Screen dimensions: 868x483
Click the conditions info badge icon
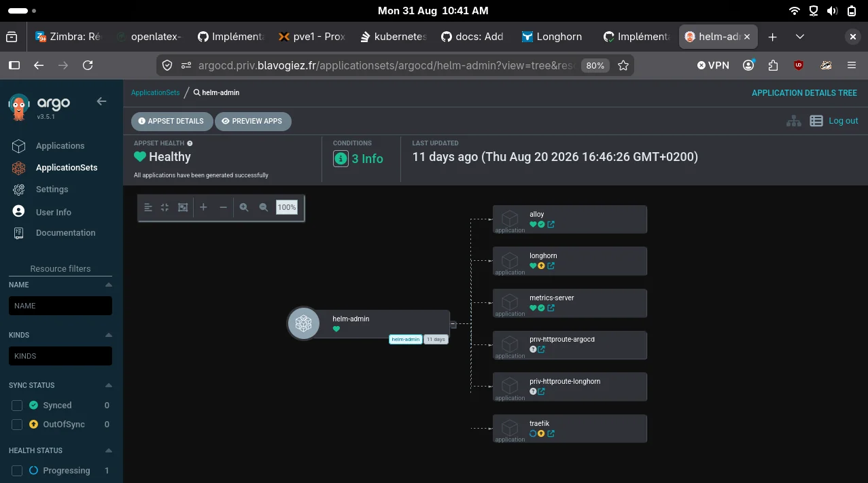pyautogui.click(x=341, y=159)
